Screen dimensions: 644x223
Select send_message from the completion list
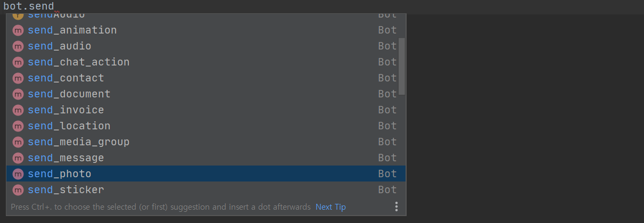[x=66, y=158]
